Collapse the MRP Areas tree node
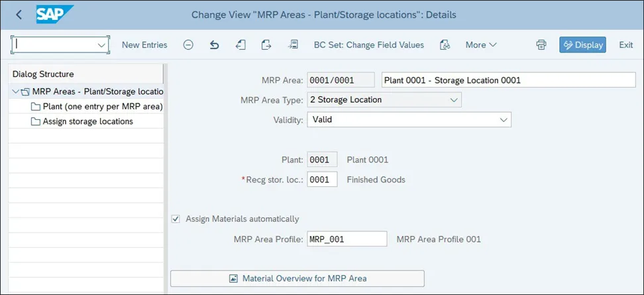Screen dimensions: 644x295 [15, 91]
